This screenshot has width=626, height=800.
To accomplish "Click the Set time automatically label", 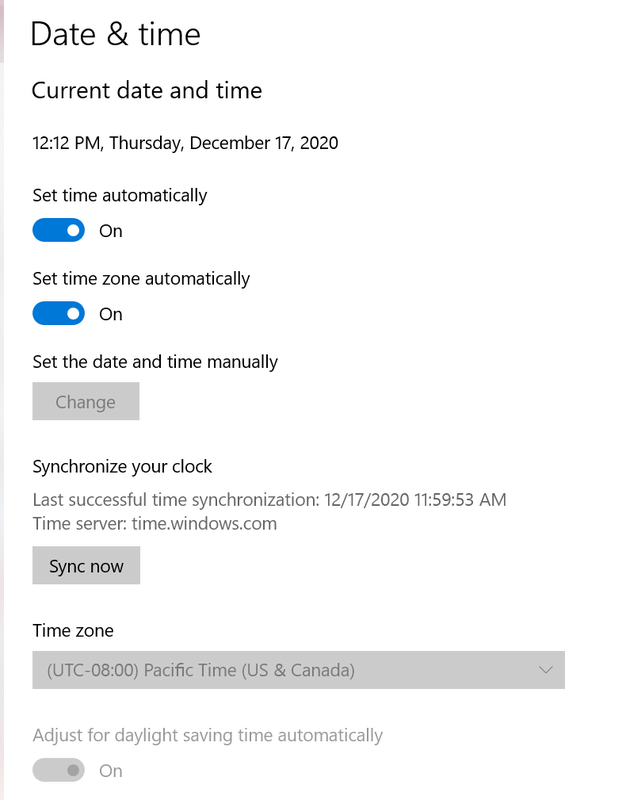I will click(119, 195).
